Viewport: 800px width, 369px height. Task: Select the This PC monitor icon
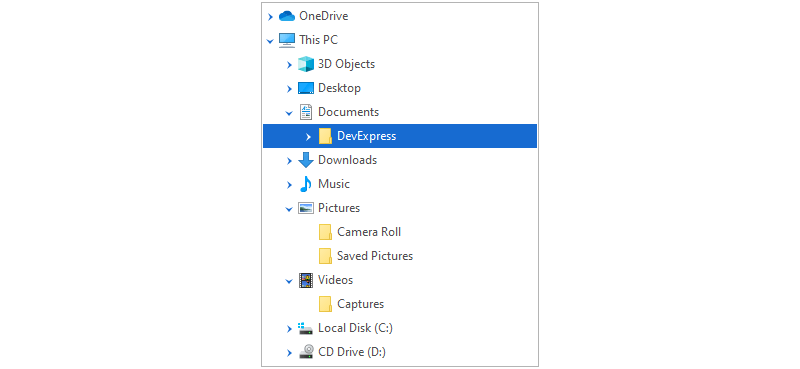[x=287, y=40]
